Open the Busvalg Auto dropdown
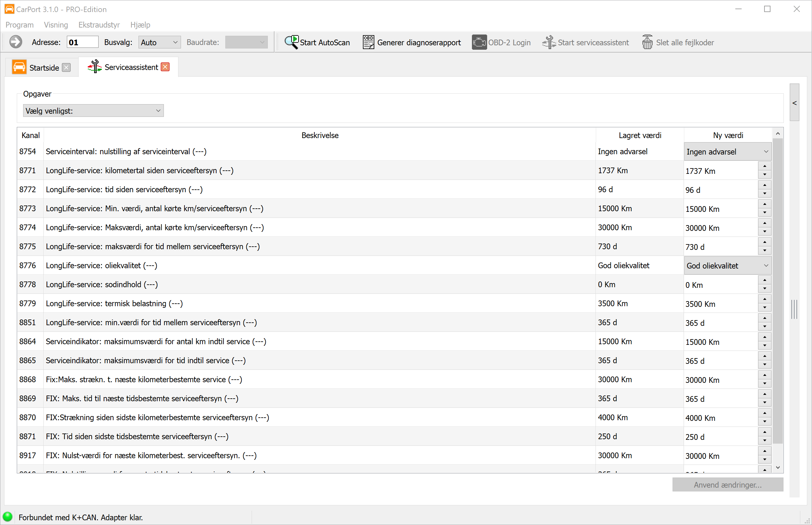This screenshot has height=525, width=812. pos(159,42)
